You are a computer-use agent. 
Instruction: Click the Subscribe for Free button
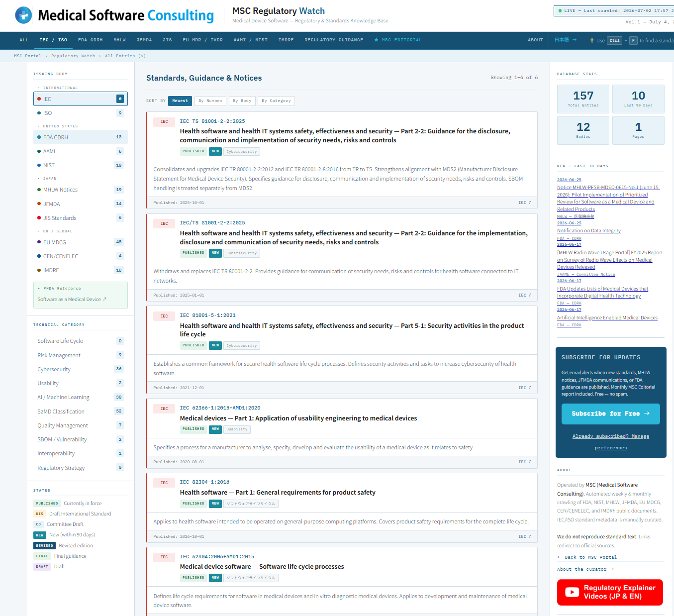(610, 414)
